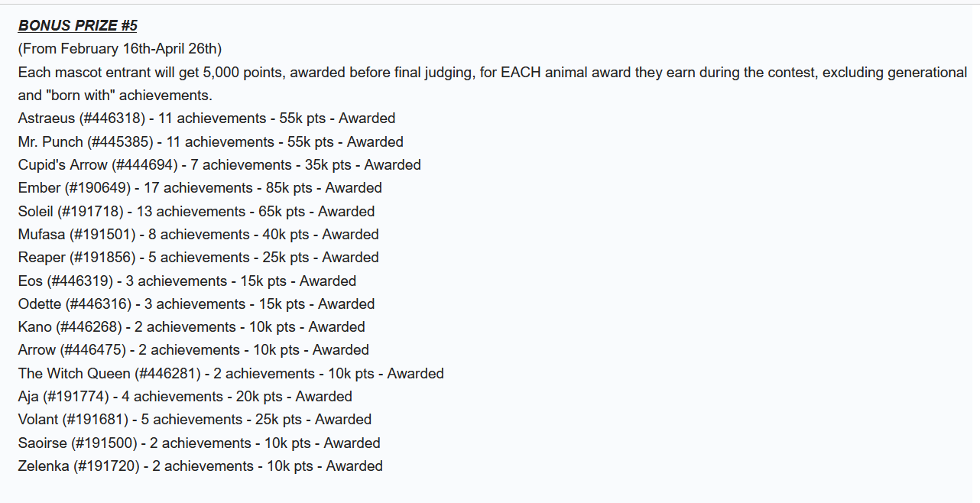The height and width of the screenshot is (503, 980).
Task: Select the Reaper (#191856) line
Action: point(199,258)
